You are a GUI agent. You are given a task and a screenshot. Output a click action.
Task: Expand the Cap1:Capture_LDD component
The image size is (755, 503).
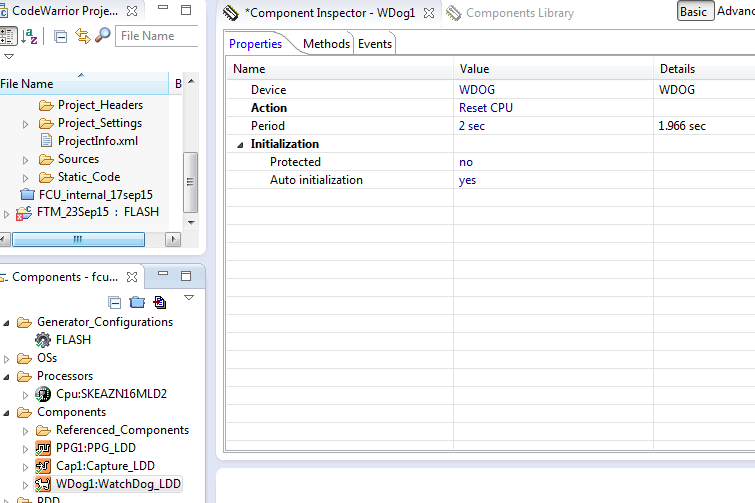click(26, 467)
